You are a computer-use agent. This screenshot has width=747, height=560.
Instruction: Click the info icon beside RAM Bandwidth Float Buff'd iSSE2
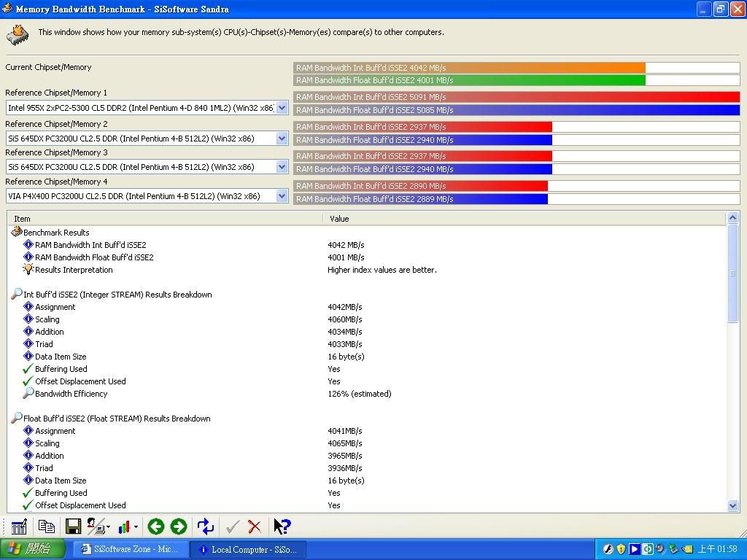tap(28, 257)
